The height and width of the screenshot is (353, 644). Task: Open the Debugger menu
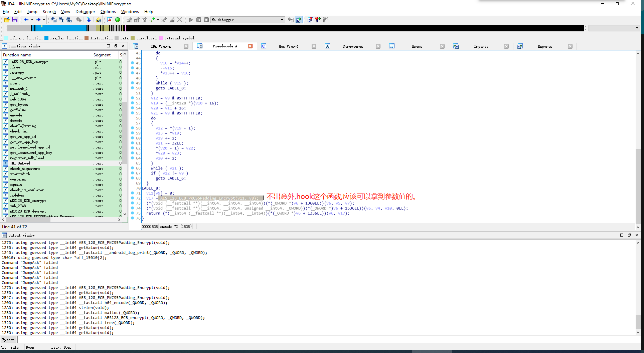pos(85,11)
